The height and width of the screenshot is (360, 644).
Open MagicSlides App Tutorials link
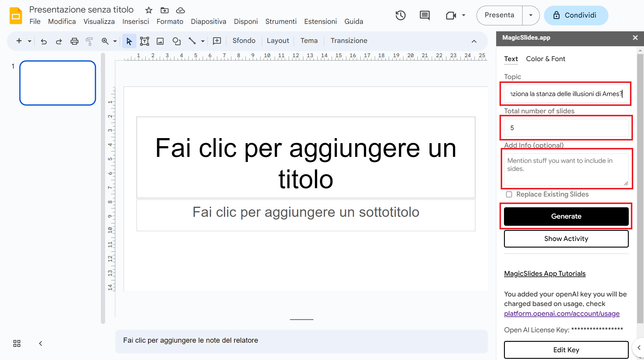(x=545, y=274)
